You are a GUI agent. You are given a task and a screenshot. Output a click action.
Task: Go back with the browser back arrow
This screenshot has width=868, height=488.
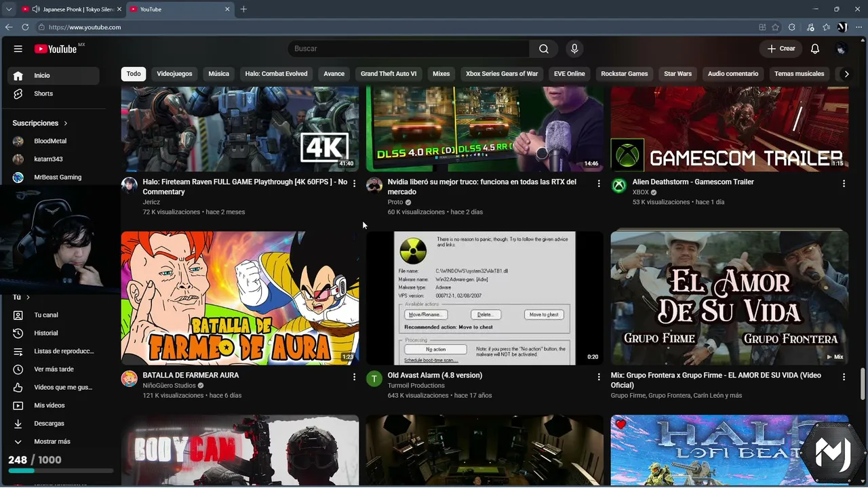[x=9, y=27]
